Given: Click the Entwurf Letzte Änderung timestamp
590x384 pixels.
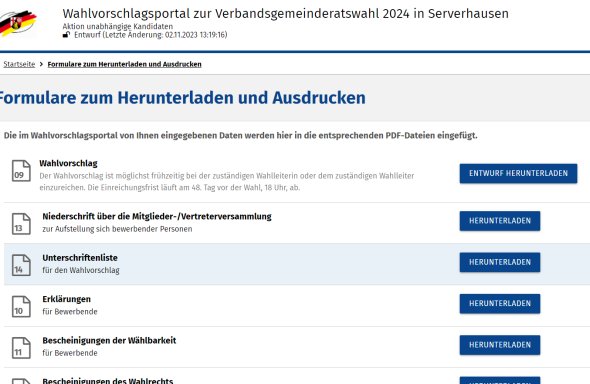Looking at the screenshot, I should [151, 35].
